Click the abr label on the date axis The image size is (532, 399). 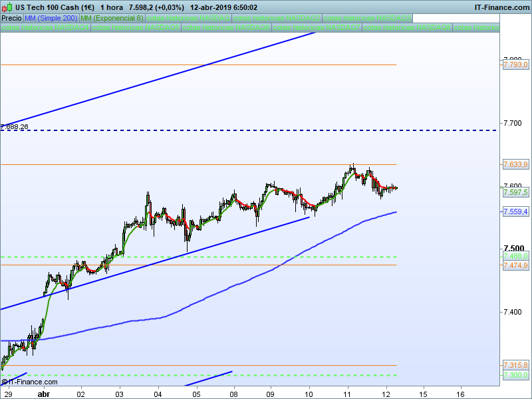point(44,394)
